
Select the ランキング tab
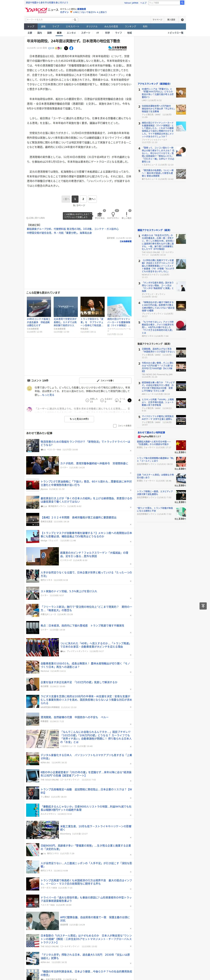[130, 27]
